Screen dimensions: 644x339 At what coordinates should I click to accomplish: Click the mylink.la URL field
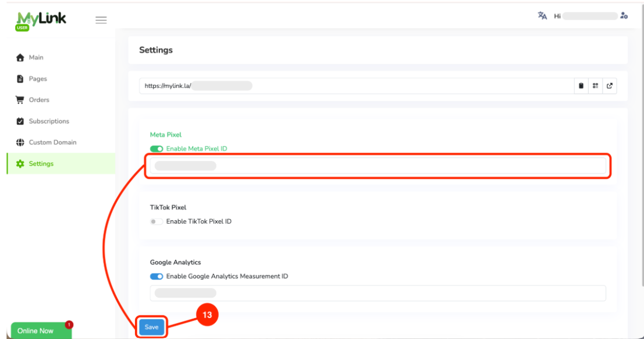pos(357,86)
